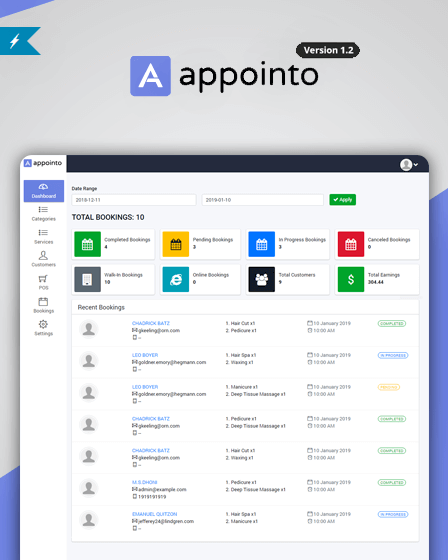This screenshot has width=448, height=560.
Task: Click the Completed Bookings card label
Action: click(127, 240)
